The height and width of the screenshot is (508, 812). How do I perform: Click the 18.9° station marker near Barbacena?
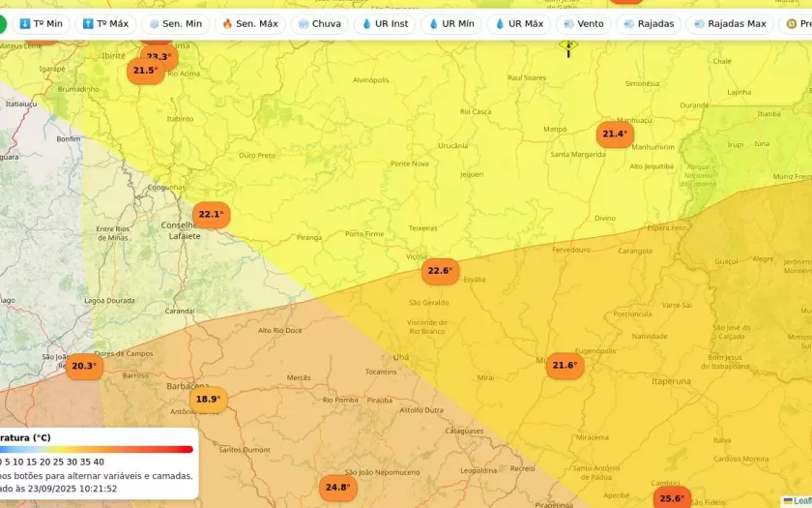point(208,399)
